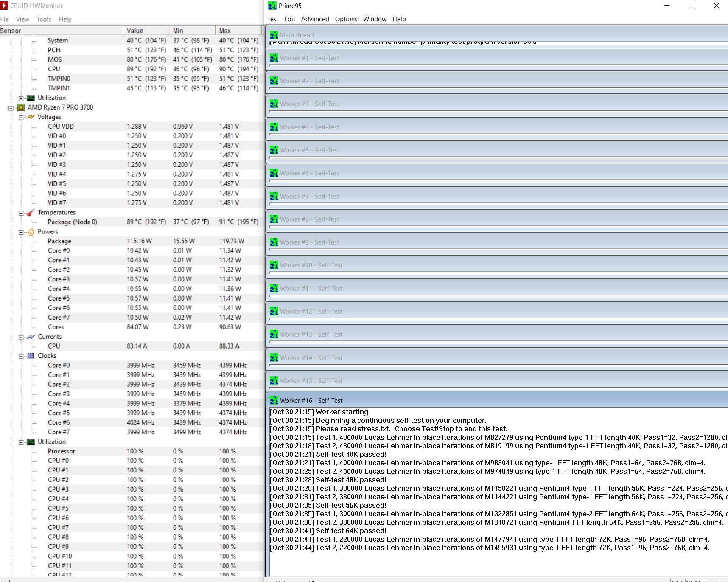The image size is (728, 582).
Task: Collapse the Clocks tree section
Action: point(21,356)
